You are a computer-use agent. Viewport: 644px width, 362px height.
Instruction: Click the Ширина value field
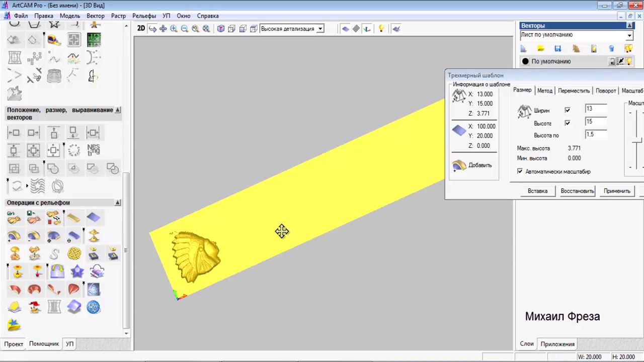pos(596,109)
